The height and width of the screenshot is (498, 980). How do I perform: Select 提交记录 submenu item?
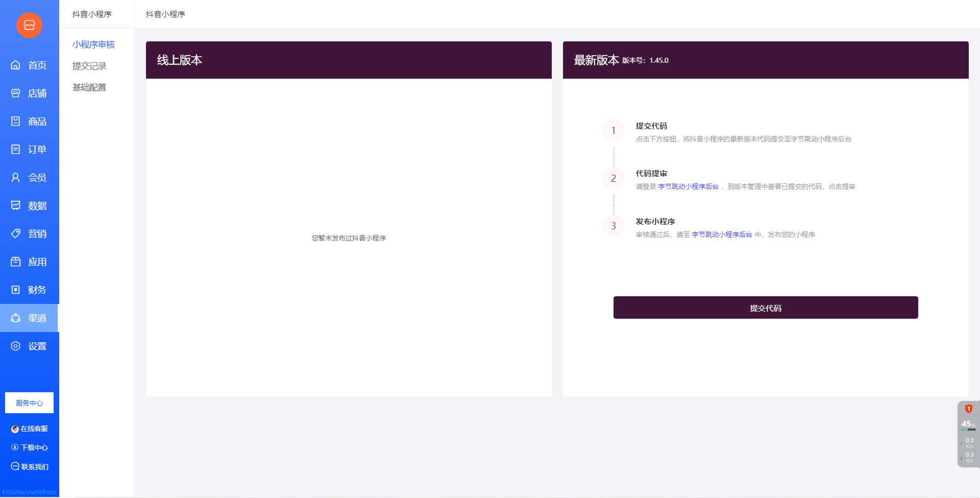click(89, 66)
